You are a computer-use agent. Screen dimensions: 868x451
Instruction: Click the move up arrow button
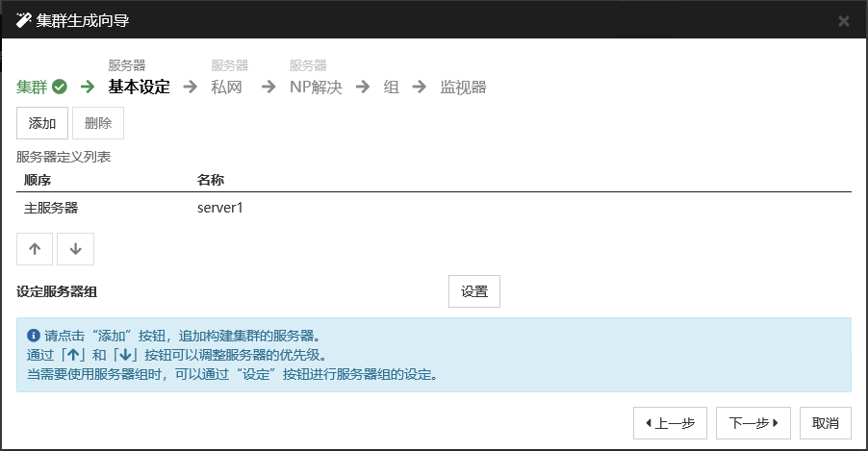(35, 248)
